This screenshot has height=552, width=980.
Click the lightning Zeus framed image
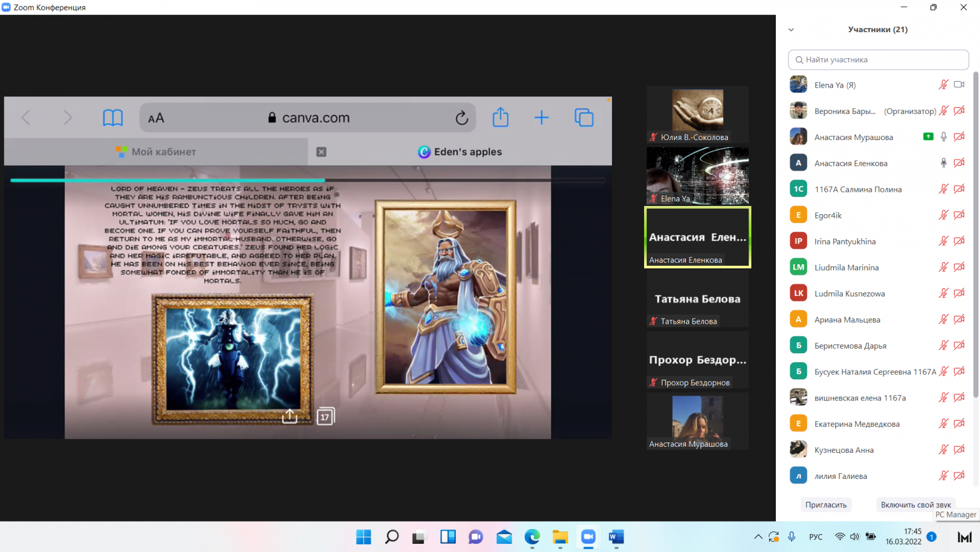[232, 359]
